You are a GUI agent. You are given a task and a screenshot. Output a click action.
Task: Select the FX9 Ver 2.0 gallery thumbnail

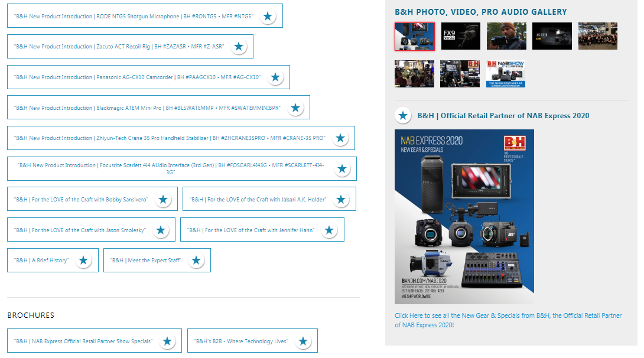[x=460, y=36]
